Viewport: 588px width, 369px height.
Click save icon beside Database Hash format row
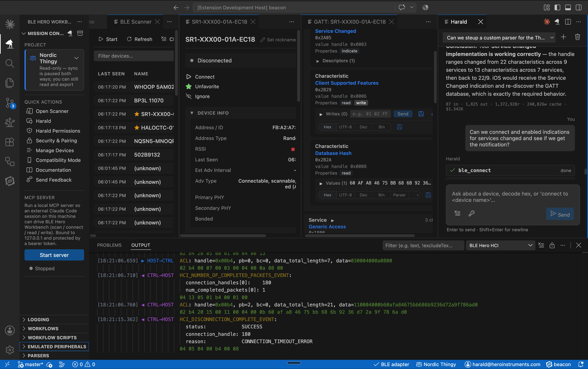[428, 195]
